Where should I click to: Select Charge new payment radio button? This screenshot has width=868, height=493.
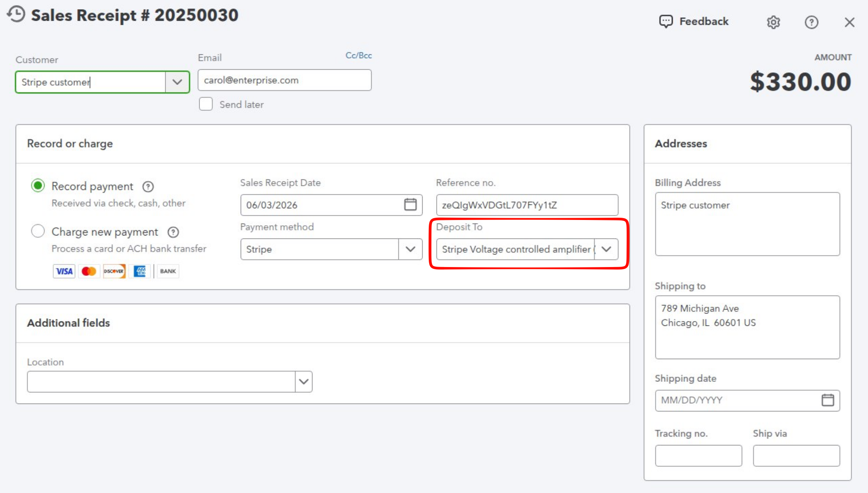pos(38,231)
